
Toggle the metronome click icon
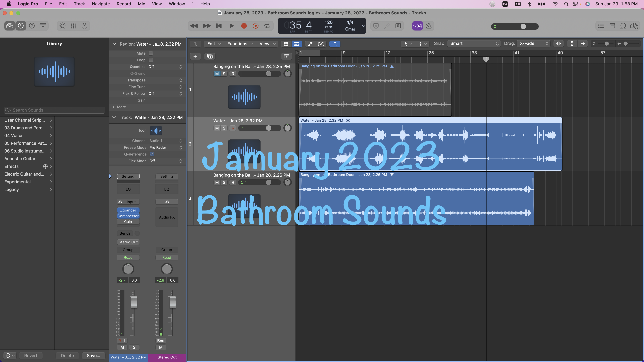(x=429, y=26)
